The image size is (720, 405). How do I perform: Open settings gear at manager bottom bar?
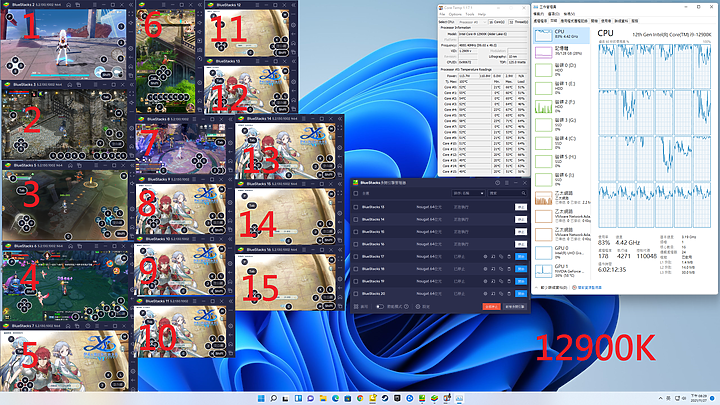418,306
